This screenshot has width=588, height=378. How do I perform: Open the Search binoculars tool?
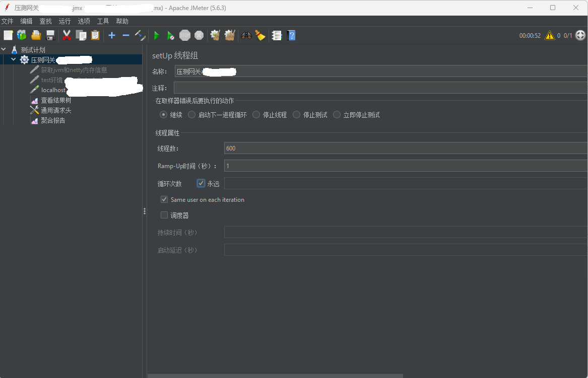tap(246, 35)
